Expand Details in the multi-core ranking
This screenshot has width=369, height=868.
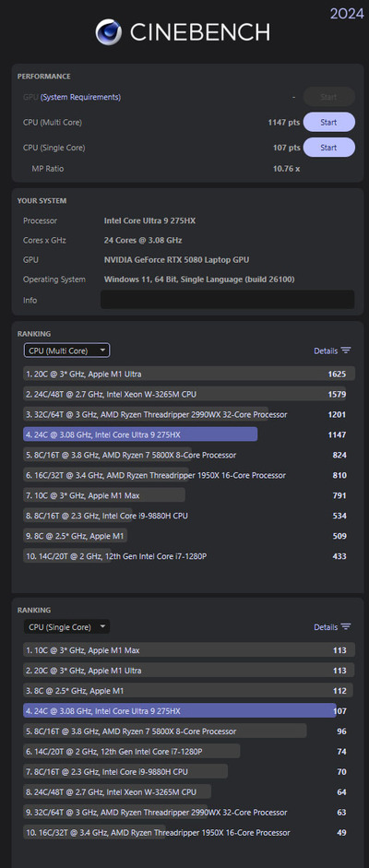tap(326, 351)
